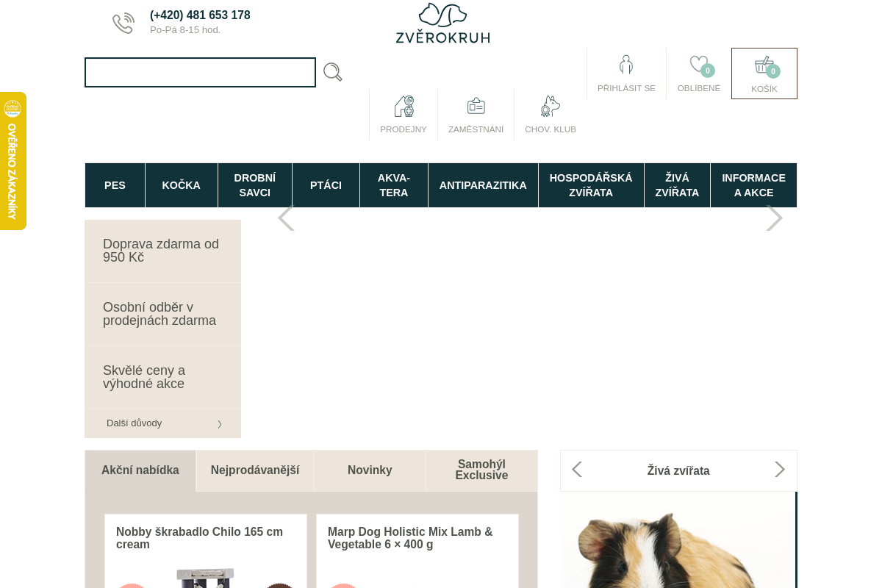Open the Drobní savci menu

255,185
